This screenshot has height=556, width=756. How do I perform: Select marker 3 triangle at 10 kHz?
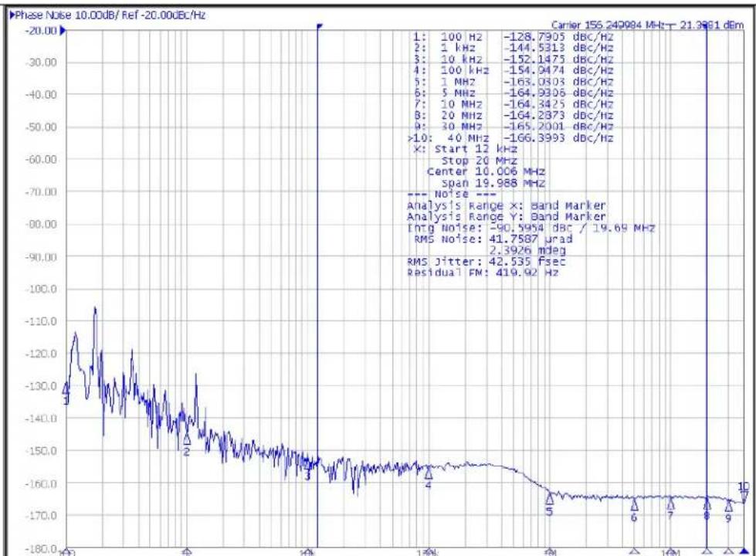307,464
